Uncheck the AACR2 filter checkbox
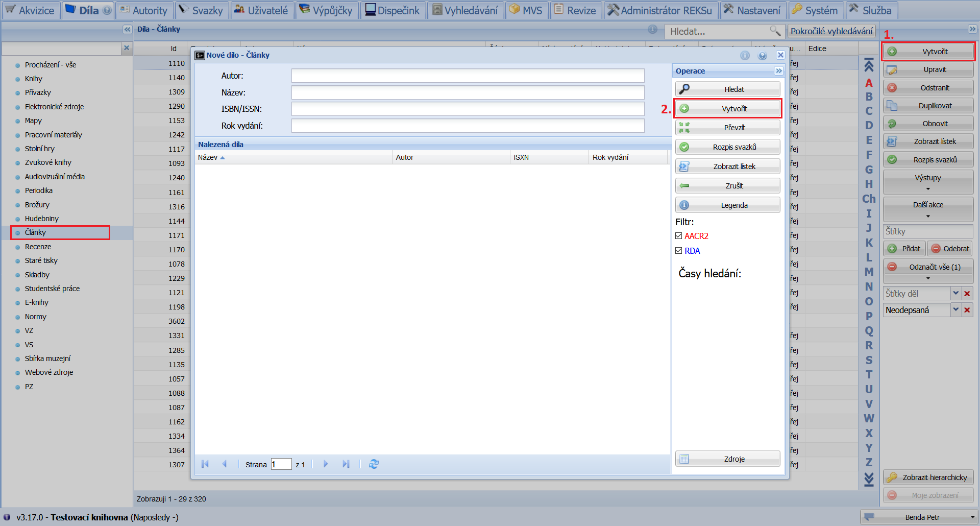 [x=679, y=236]
